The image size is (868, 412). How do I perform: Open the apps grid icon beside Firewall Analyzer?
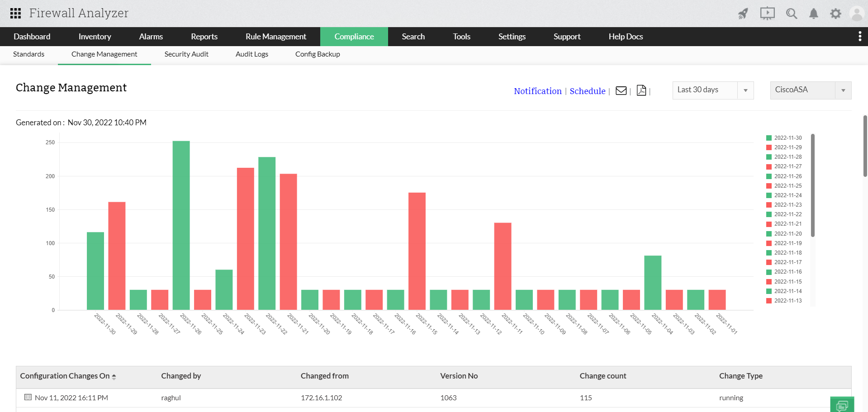click(15, 13)
